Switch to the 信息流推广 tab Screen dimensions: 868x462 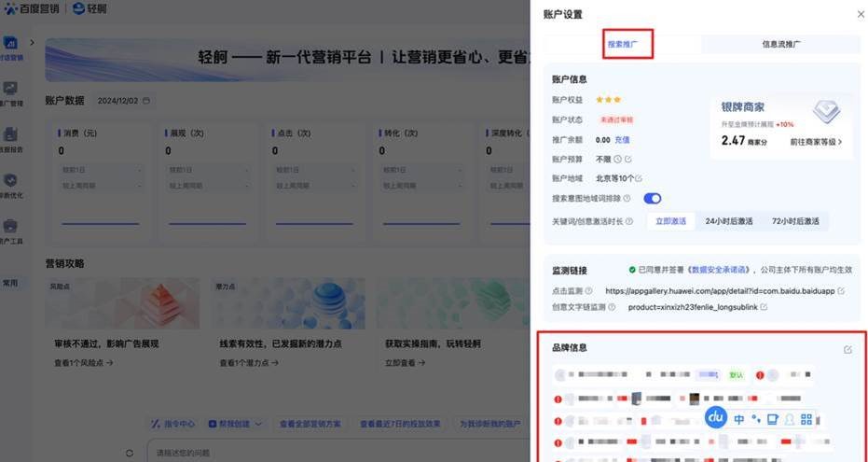[780, 44]
